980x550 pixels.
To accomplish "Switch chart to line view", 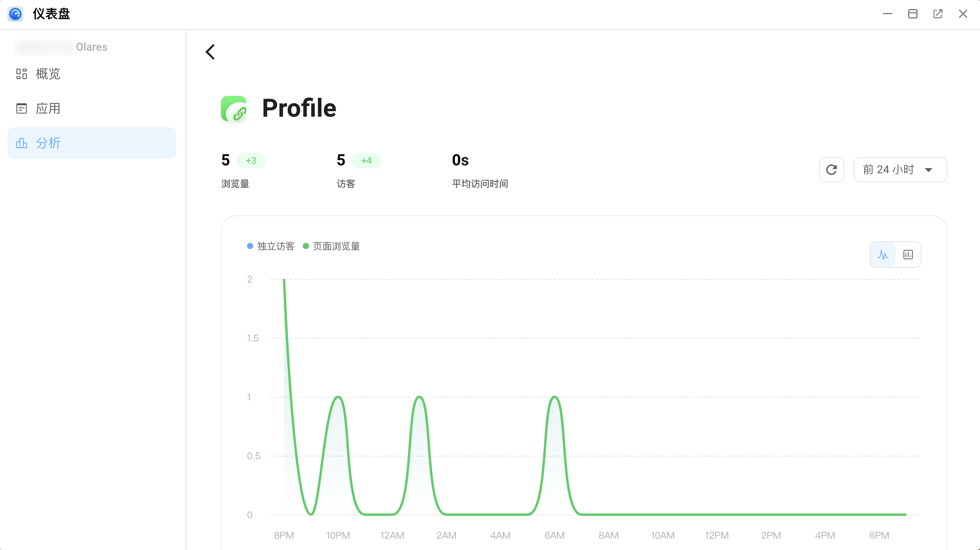I will 883,255.
